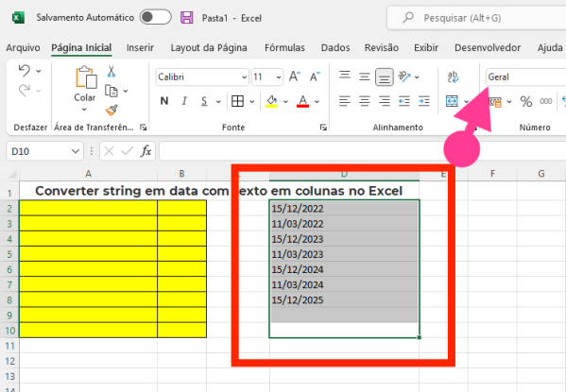
Task: Click the Insert Function fx button
Action: pyautogui.click(x=146, y=151)
